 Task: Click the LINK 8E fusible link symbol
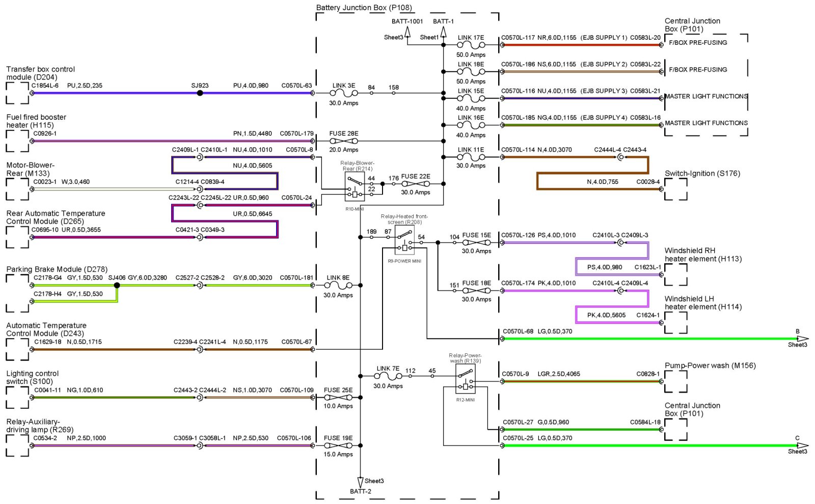tap(338, 286)
